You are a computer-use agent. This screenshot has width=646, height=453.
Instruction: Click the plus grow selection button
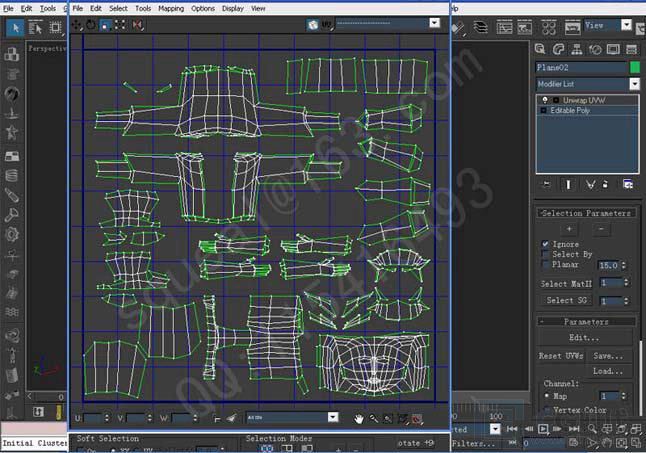pos(569,229)
